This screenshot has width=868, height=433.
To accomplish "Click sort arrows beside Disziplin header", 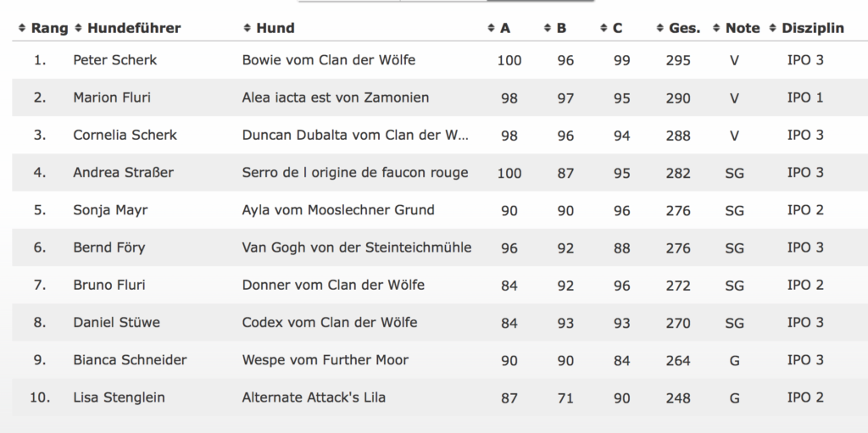I will [x=773, y=28].
